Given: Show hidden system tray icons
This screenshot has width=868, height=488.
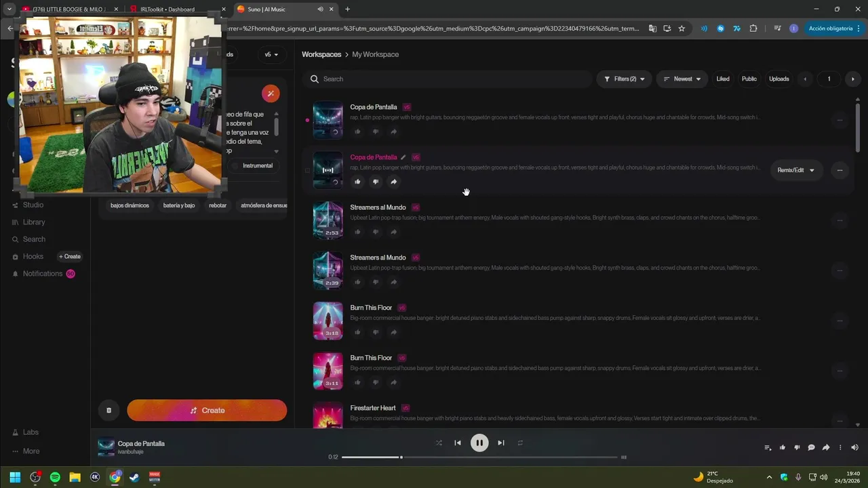Looking at the screenshot, I should click(769, 477).
